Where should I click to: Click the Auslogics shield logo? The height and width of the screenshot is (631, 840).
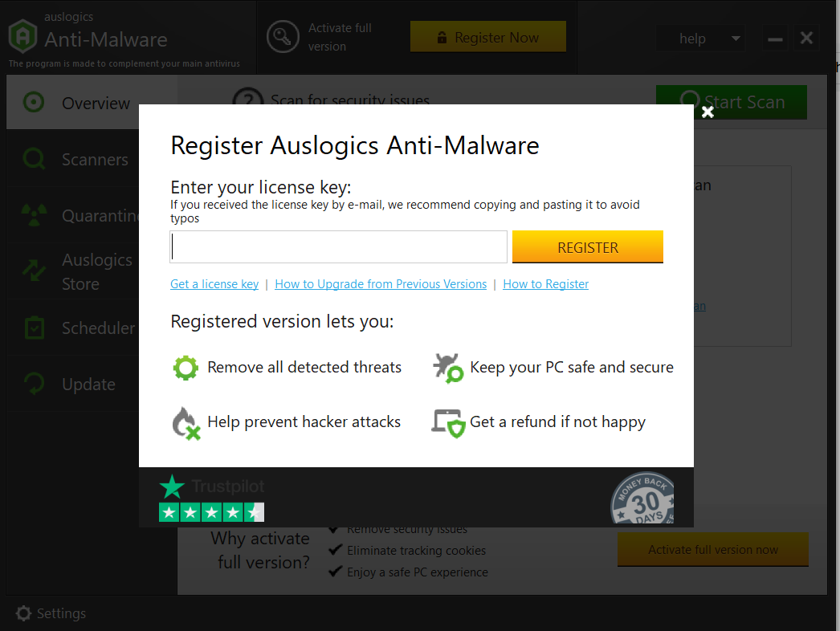pyautogui.click(x=22, y=36)
